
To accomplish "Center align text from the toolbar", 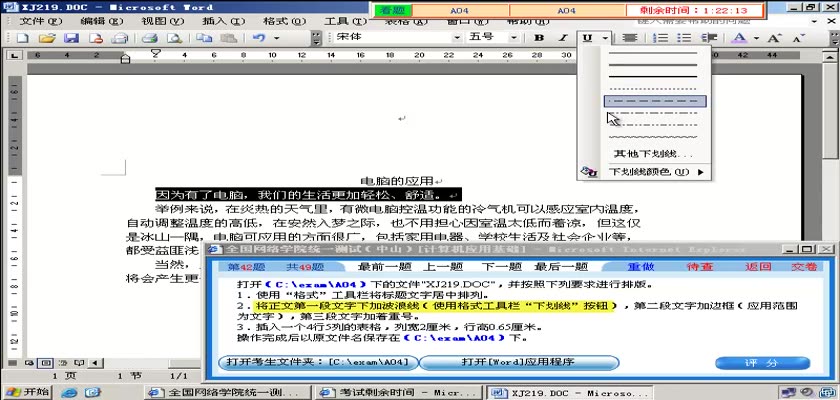I will pyautogui.click(x=629, y=38).
